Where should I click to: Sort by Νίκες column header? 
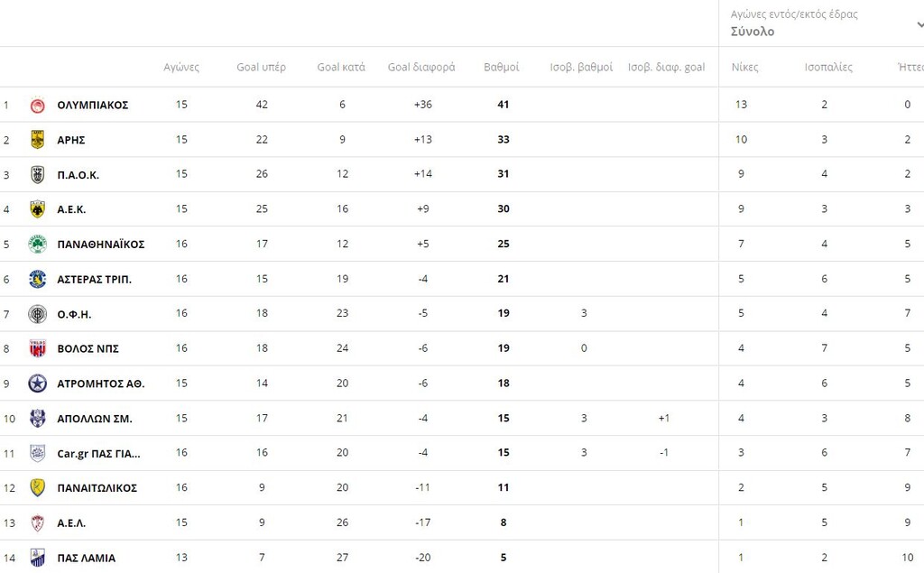[744, 67]
